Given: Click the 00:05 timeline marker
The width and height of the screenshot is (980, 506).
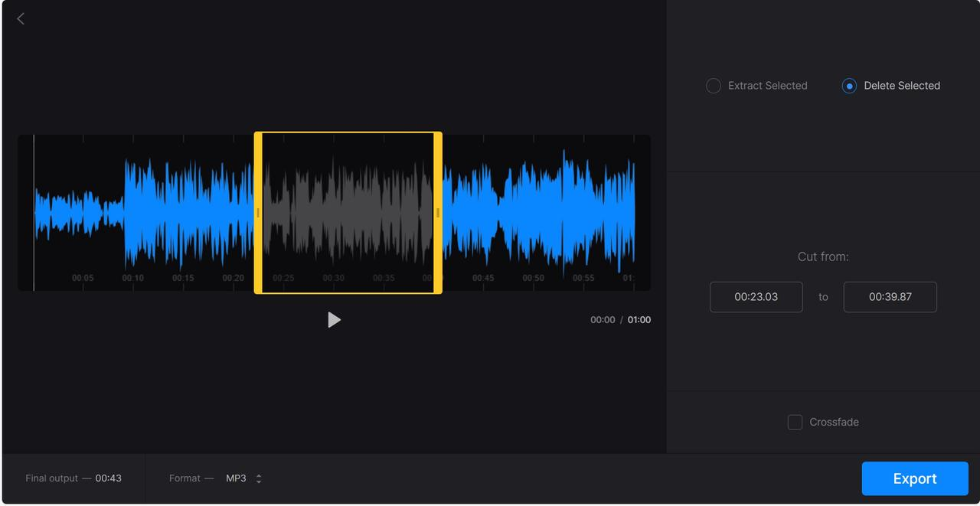Looking at the screenshot, I should pos(83,278).
